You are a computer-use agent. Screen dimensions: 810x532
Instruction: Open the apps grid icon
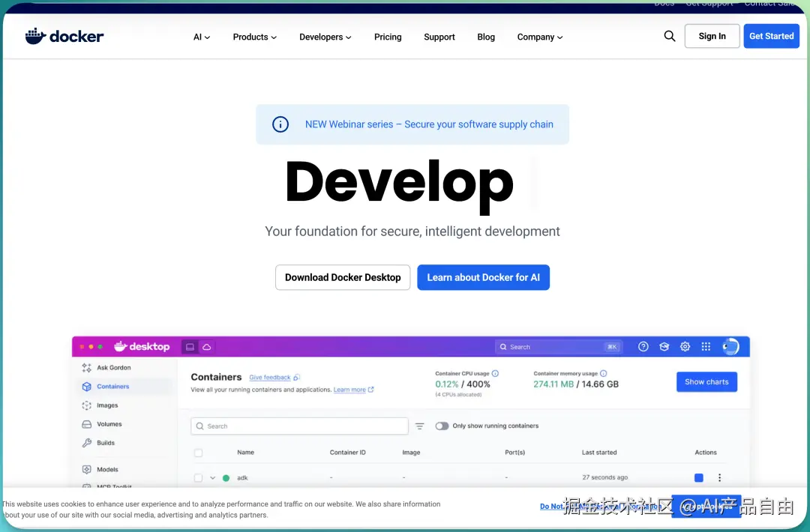click(706, 347)
